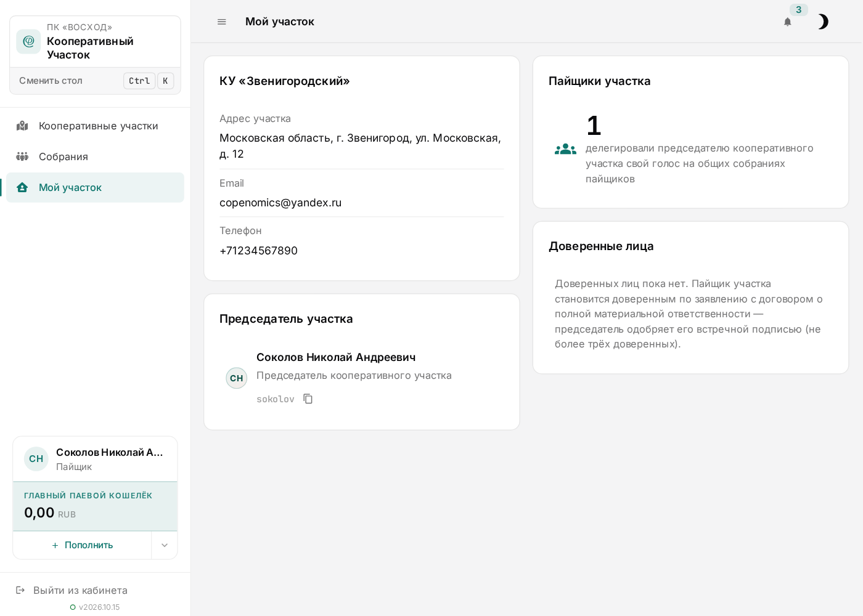Click the Мой участок page title
863x616 pixels.
(x=280, y=22)
